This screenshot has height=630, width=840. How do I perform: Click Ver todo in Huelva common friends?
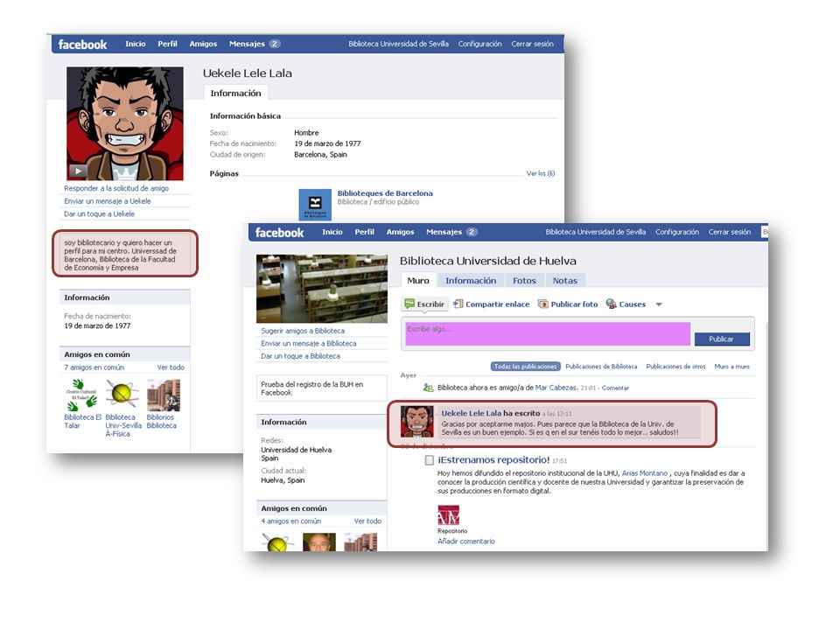368,521
